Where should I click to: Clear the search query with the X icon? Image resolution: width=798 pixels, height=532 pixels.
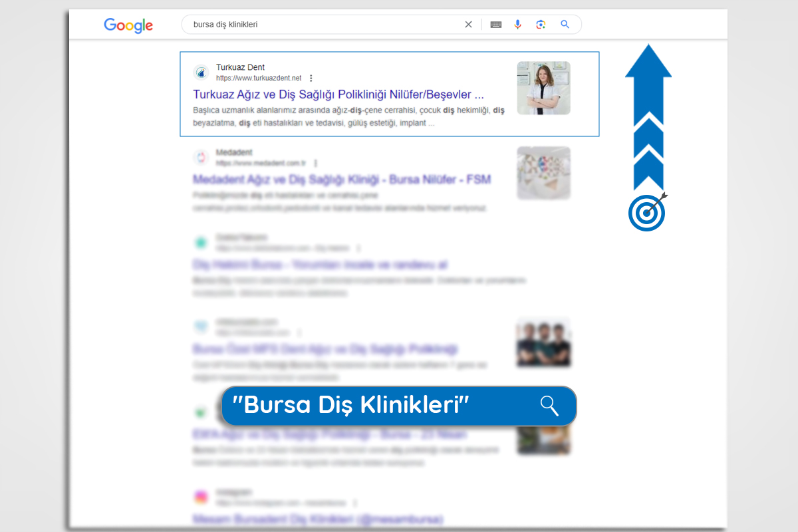pyautogui.click(x=468, y=25)
